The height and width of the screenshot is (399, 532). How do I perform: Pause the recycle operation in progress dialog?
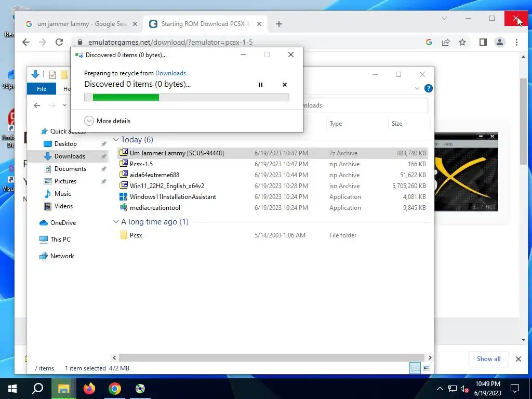coord(260,85)
